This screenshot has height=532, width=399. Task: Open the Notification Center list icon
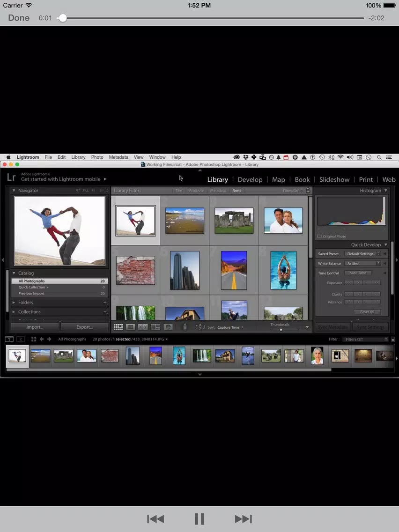389,157
